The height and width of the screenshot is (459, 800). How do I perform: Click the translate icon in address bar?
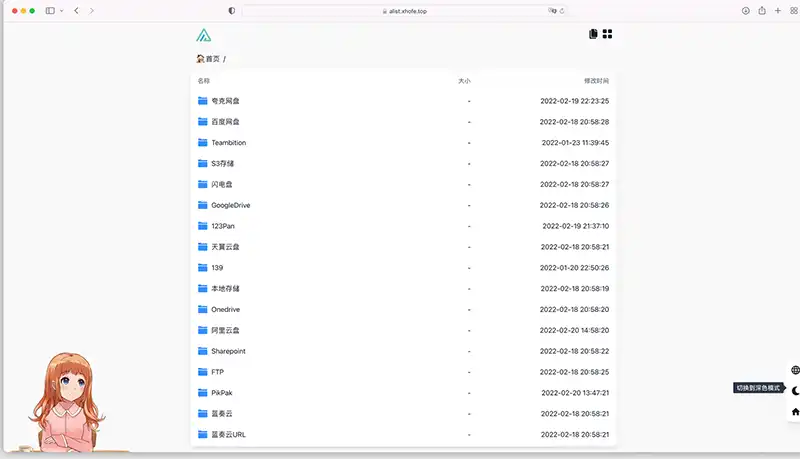(552, 11)
